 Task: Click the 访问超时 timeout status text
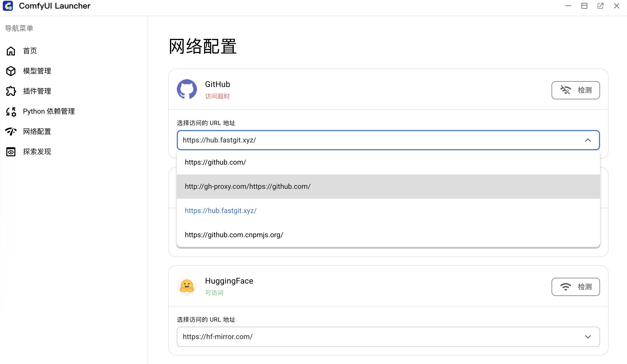tap(217, 96)
